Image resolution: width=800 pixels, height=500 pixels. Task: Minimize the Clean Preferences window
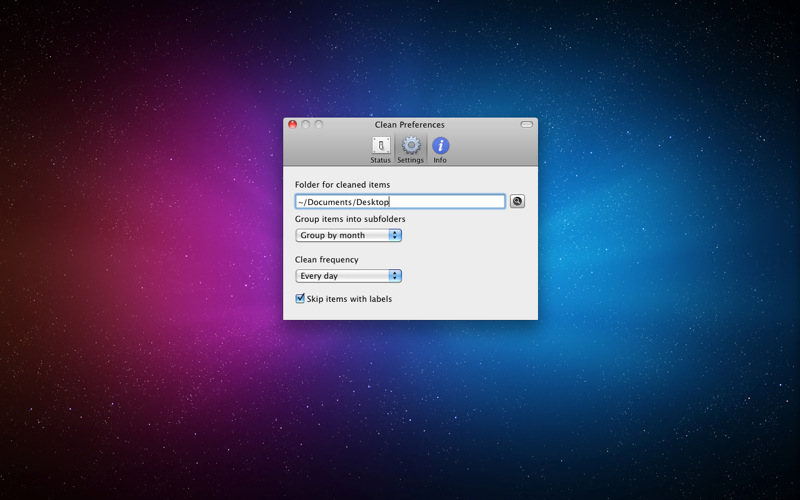click(x=306, y=125)
